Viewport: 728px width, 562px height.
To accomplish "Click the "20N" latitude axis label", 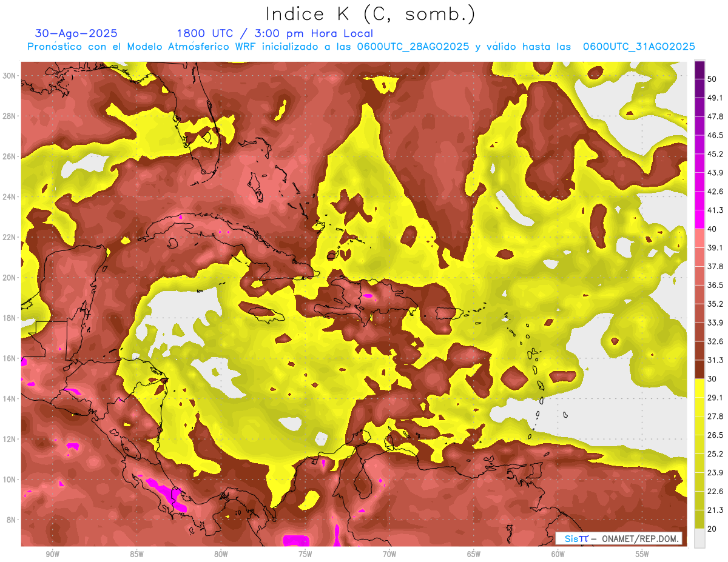I will (9, 278).
